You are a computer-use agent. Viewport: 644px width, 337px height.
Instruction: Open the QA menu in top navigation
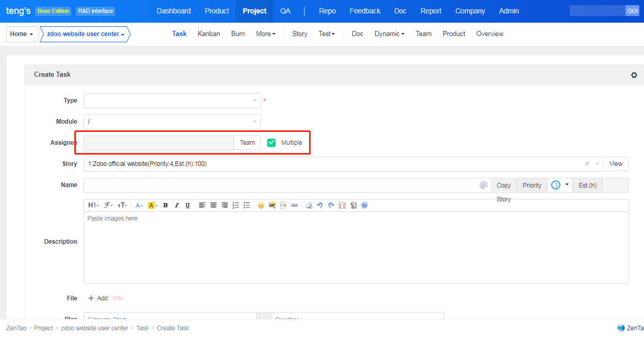(285, 11)
